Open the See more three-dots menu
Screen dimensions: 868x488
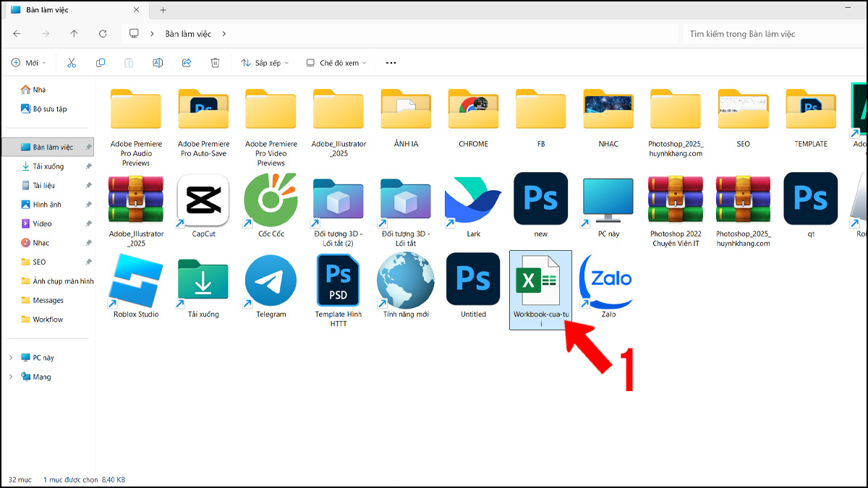[x=391, y=63]
